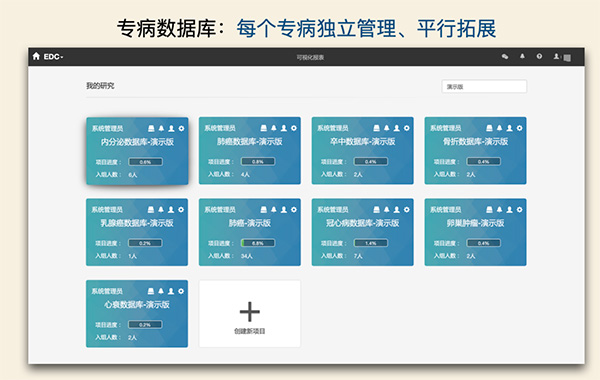This screenshot has width=600, height=380.
Task: Click progress bar on 肺癌-演示版 card
Action: pos(258,243)
